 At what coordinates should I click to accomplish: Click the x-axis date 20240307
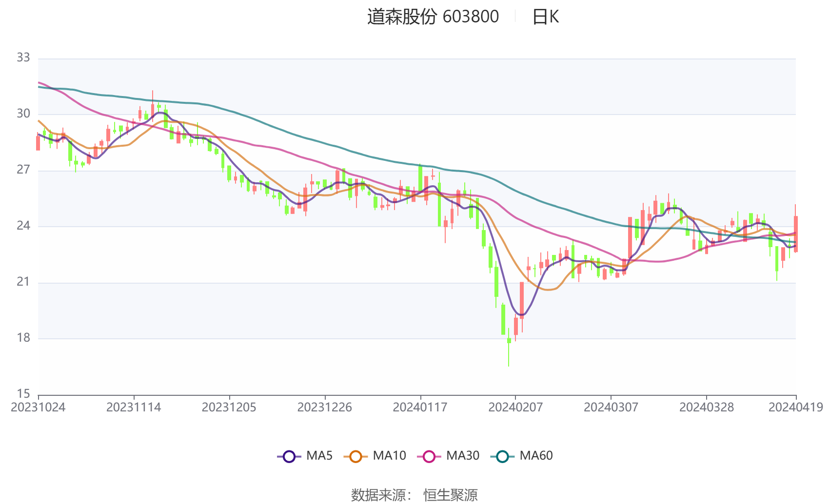pos(611,407)
